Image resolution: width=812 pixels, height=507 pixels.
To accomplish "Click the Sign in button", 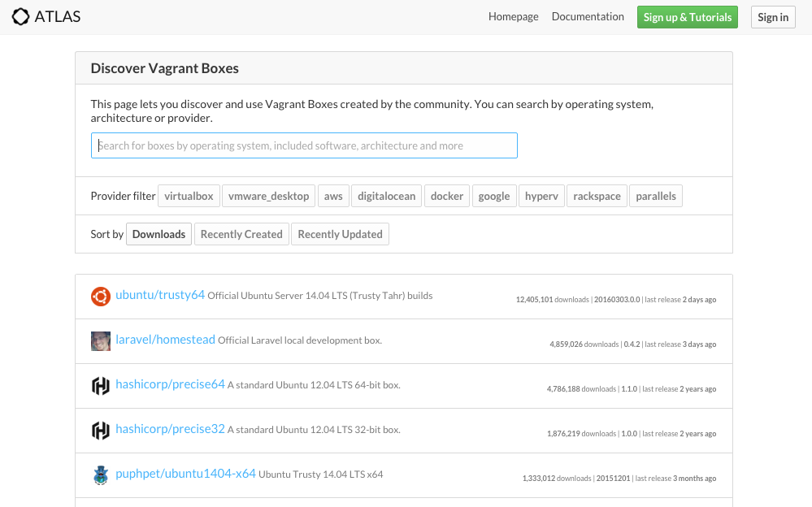I will tap(773, 17).
